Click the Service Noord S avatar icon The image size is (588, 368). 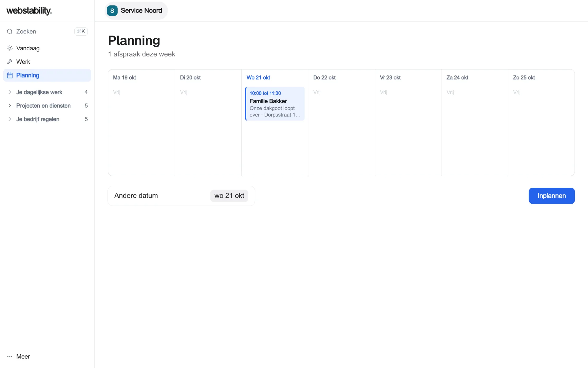112,11
